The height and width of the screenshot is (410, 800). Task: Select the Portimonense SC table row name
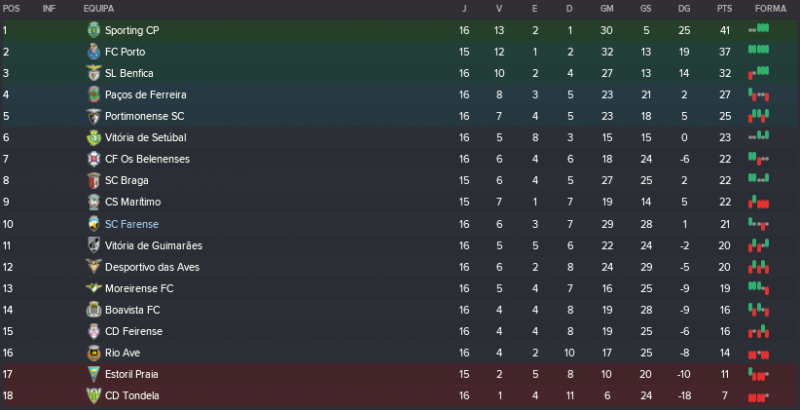point(144,116)
